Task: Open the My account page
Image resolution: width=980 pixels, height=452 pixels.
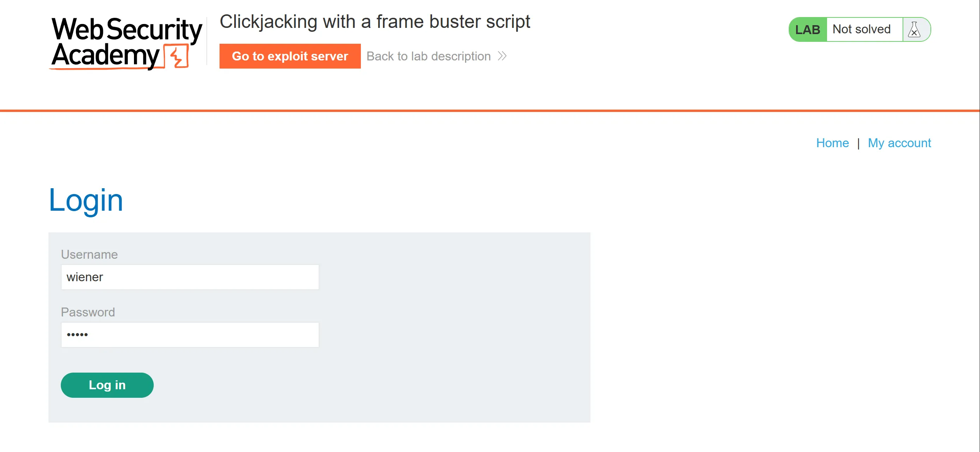Action: 899,143
